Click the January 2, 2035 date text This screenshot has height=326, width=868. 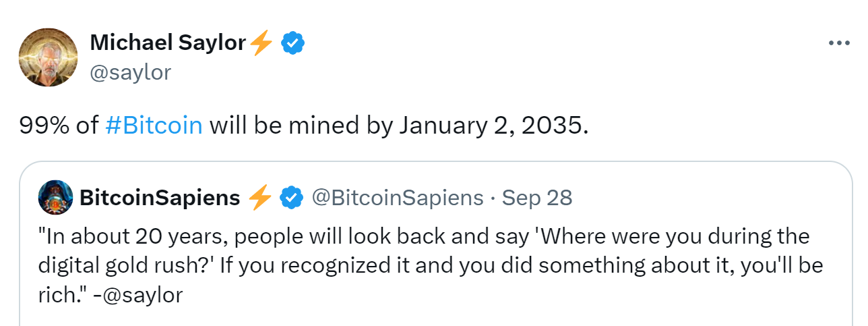[493, 125]
